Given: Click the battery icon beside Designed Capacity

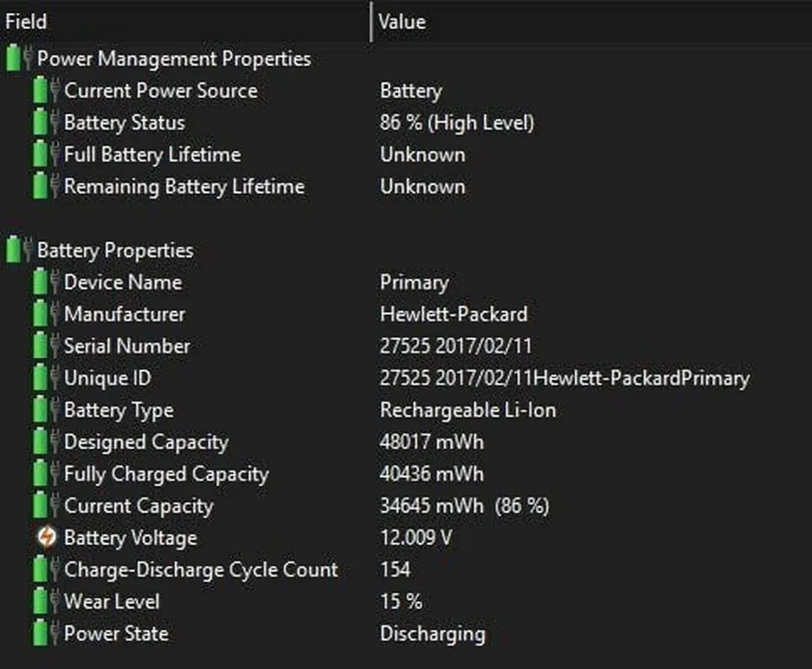Looking at the screenshot, I should coord(41,442).
